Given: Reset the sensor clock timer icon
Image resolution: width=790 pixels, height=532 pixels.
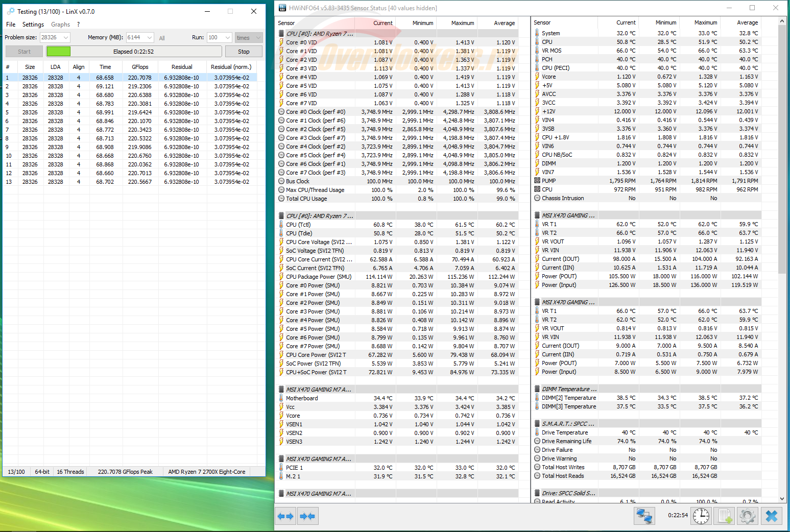Looking at the screenshot, I should (x=701, y=516).
